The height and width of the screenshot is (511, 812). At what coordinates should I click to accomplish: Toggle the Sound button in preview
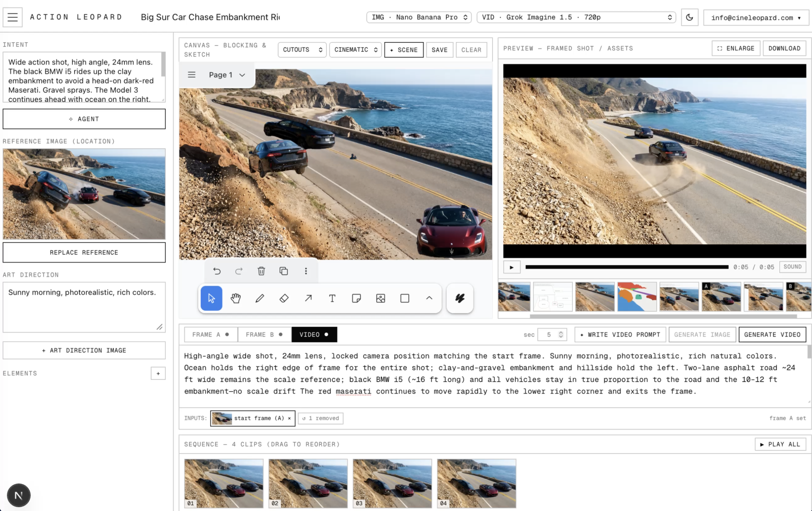(x=792, y=267)
